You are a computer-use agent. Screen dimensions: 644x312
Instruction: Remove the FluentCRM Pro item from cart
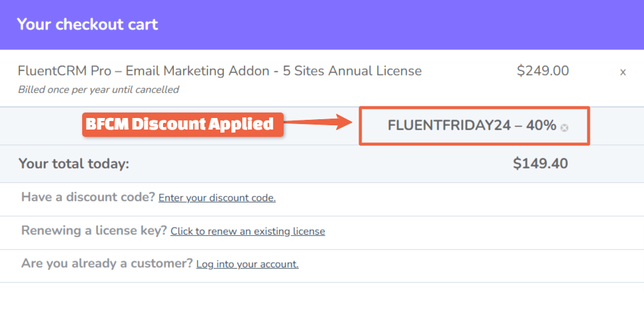623,72
